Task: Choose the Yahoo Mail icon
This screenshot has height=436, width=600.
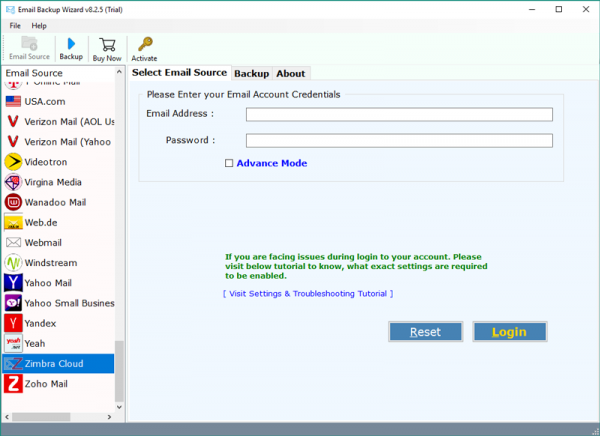Action: click(x=13, y=283)
